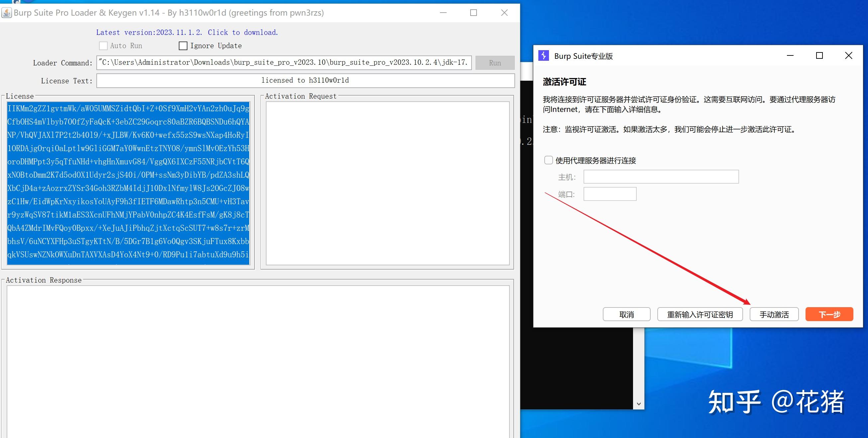Check 使用代理服务器进行连接 option
Image resolution: width=868 pixels, height=438 pixels.
(x=549, y=160)
